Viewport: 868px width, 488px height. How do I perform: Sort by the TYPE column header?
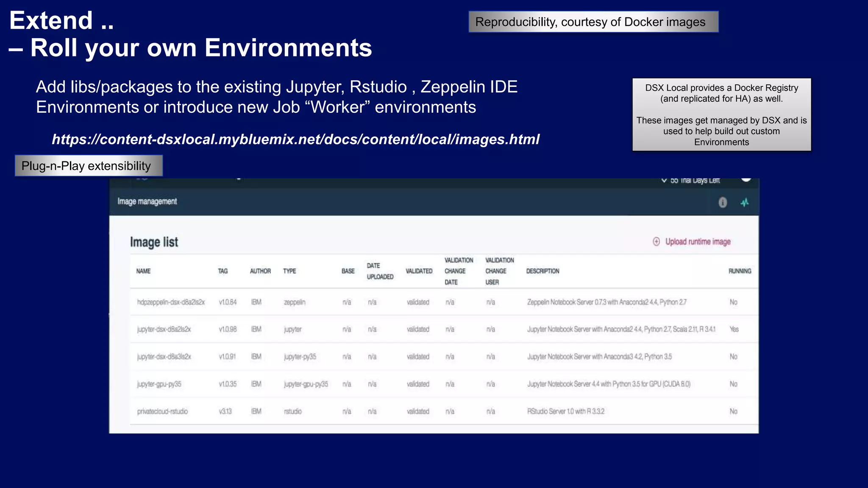click(289, 271)
